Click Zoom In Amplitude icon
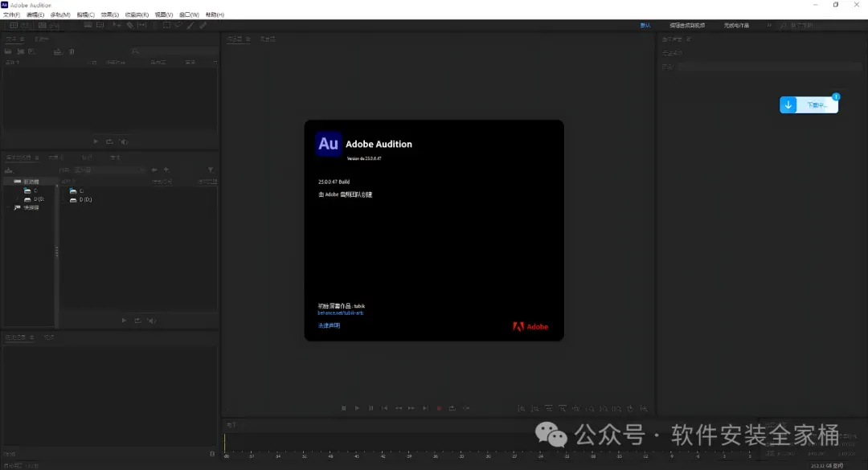Viewport: 868px width, 470px height. [522, 409]
